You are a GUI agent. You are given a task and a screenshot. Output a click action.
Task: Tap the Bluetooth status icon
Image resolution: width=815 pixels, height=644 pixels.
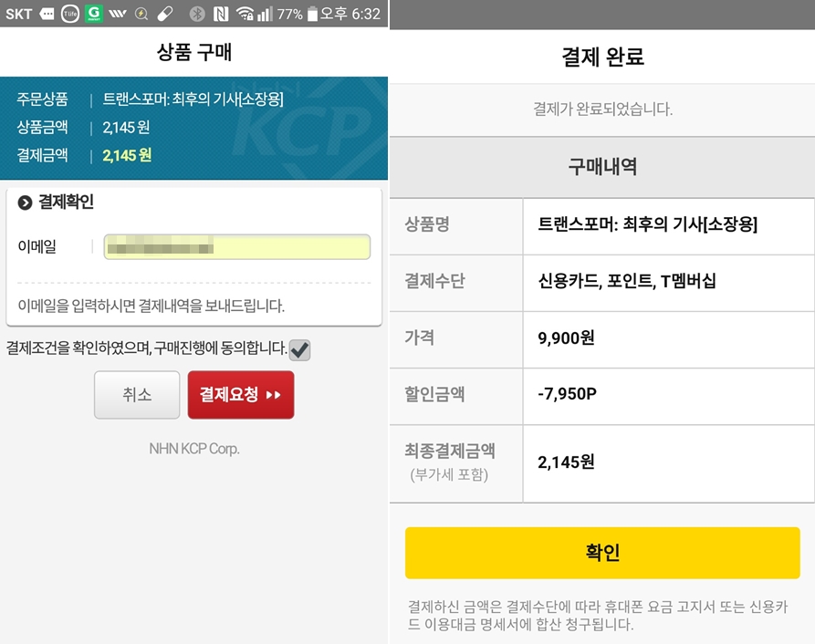pos(196,14)
